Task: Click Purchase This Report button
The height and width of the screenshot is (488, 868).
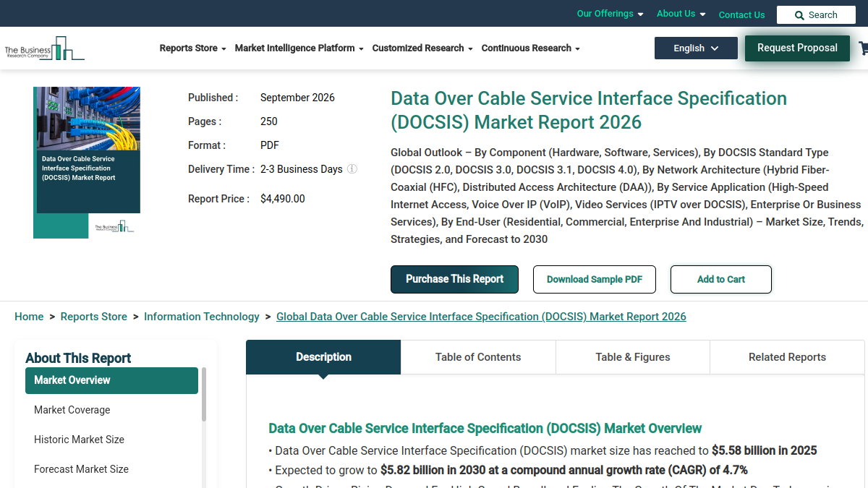Action: coord(454,279)
